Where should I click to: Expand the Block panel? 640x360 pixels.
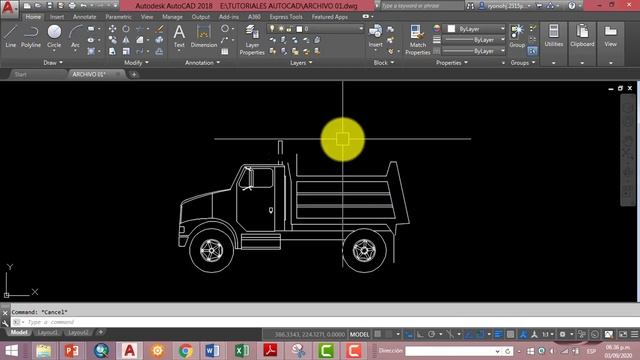coord(384,63)
